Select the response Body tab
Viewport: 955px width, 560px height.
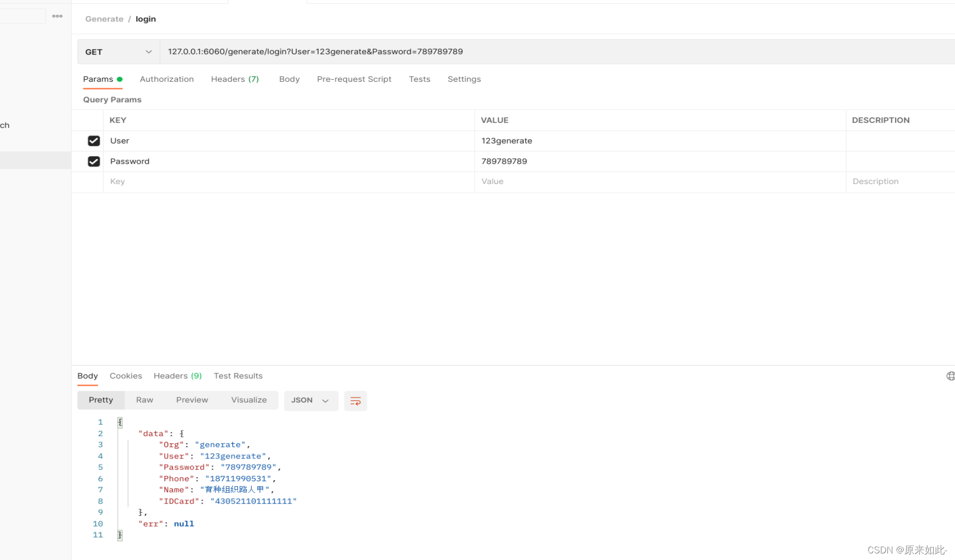click(x=87, y=376)
